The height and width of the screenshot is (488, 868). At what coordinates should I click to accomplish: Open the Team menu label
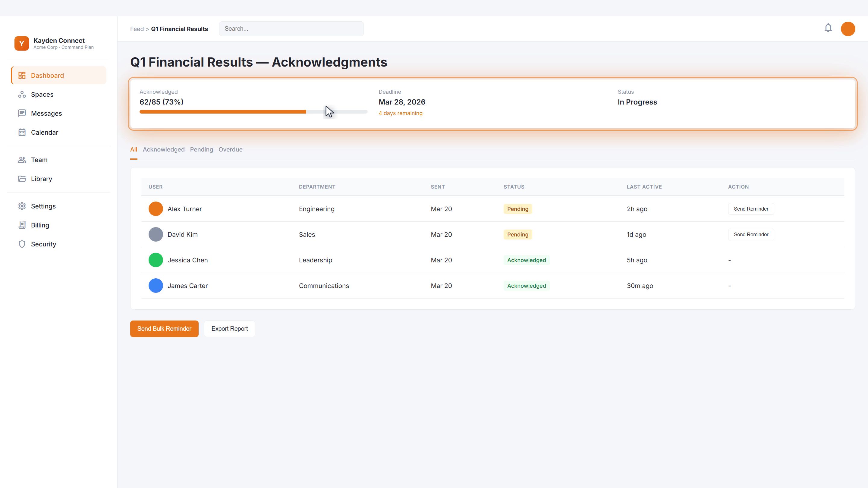coord(39,160)
